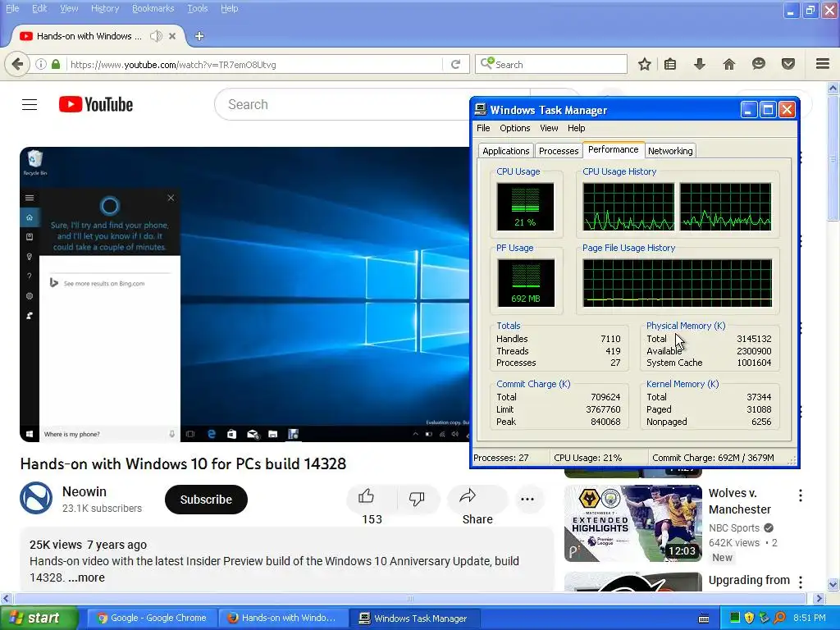Click the site information icon in address bar
840x630 pixels.
pyautogui.click(x=41, y=64)
